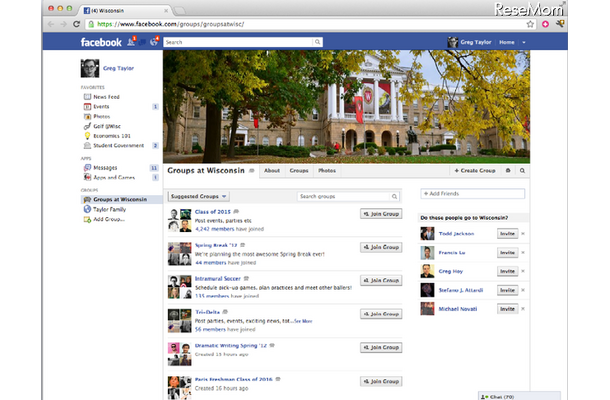610x400 pixels.
Task: Invite Francis Lu
Action: 507,253
